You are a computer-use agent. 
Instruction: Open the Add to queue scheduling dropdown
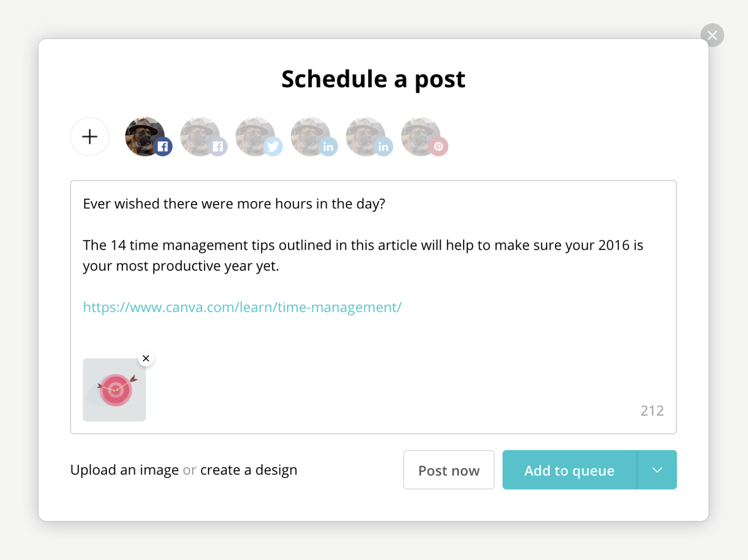(657, 470)
